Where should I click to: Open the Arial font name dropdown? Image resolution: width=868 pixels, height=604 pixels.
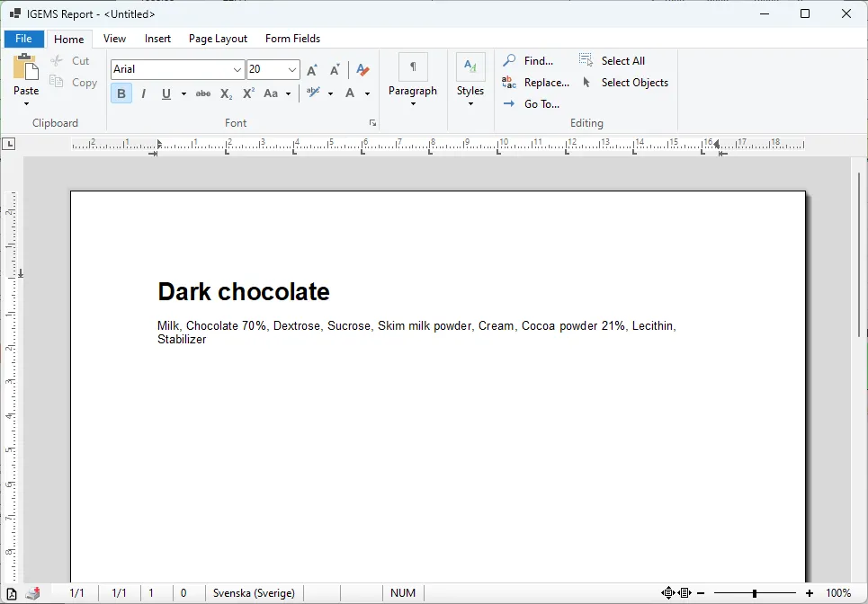[x=237, y=70]
